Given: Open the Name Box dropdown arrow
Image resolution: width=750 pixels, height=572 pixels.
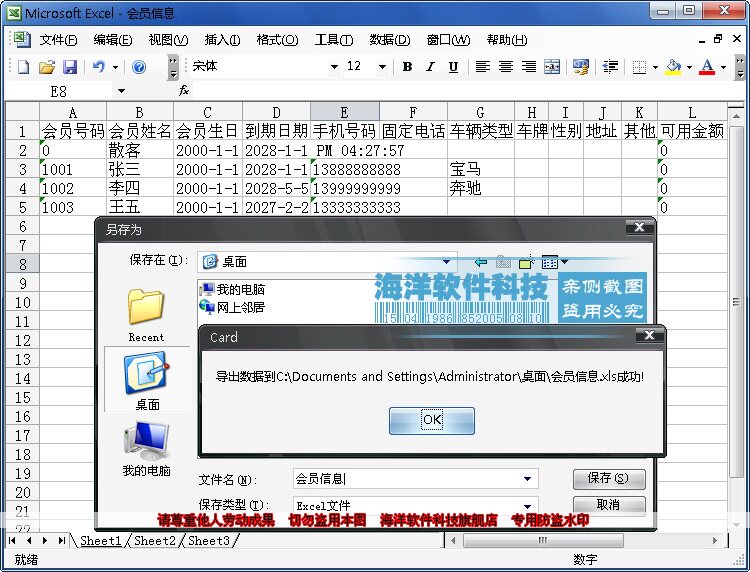Looking at the screenshot, I should coord(121,91).
